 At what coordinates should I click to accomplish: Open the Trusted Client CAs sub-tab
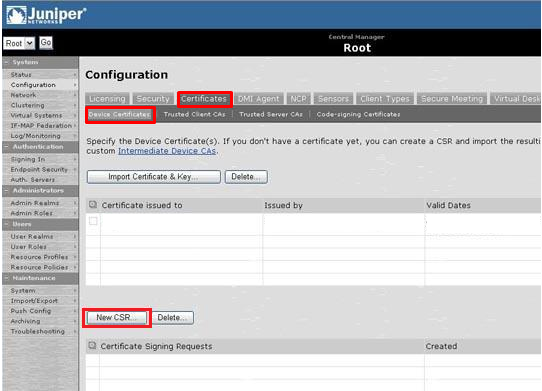click(194, 114)
